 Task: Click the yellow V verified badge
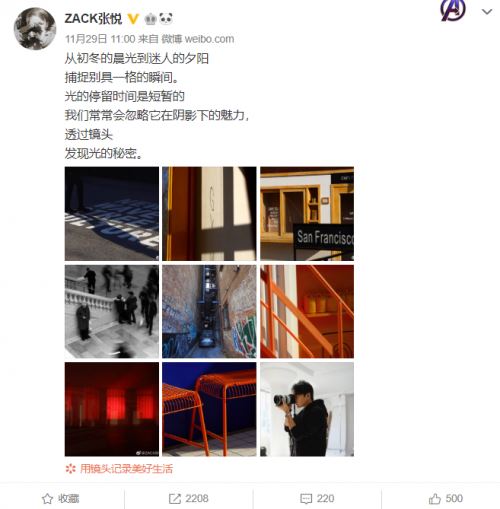point(133,19)
